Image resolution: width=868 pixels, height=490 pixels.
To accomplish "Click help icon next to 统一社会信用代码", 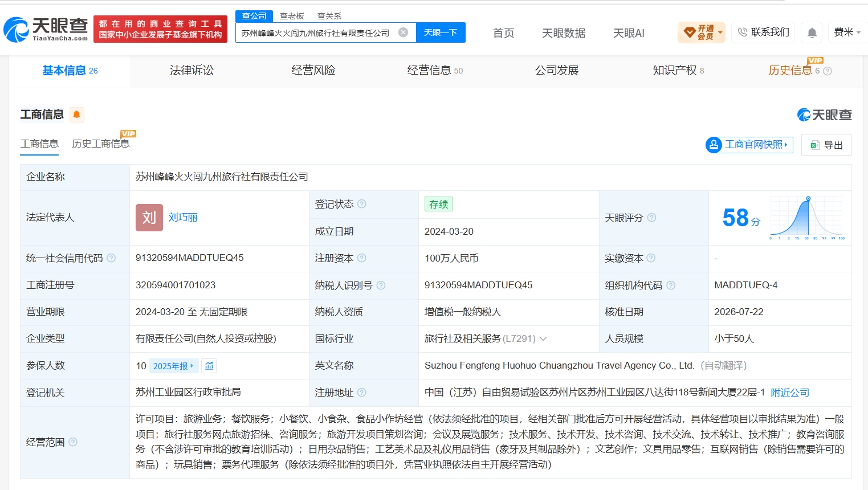I will [111, 258].
